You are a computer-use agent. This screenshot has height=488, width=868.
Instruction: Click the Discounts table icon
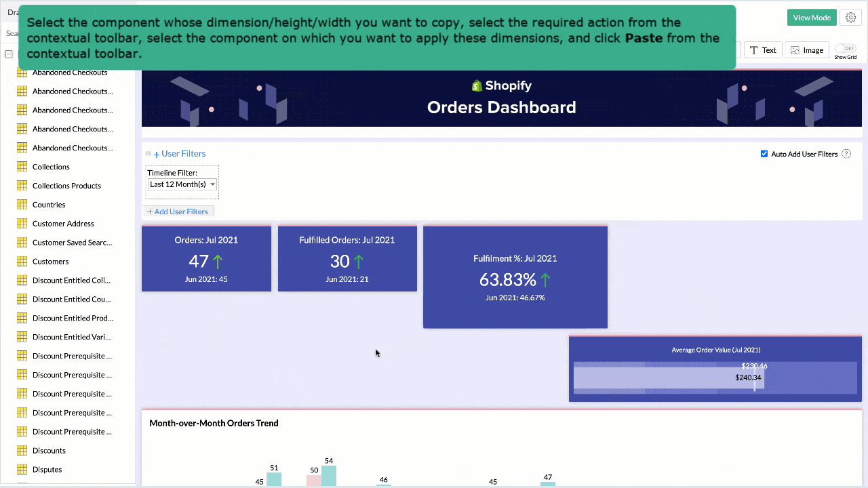[x=22, y=451]
